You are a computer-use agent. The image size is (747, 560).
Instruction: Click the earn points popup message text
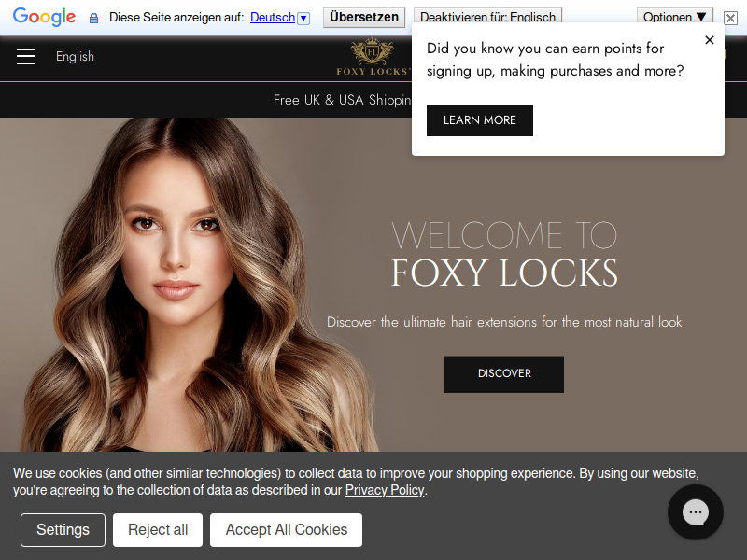555,60
